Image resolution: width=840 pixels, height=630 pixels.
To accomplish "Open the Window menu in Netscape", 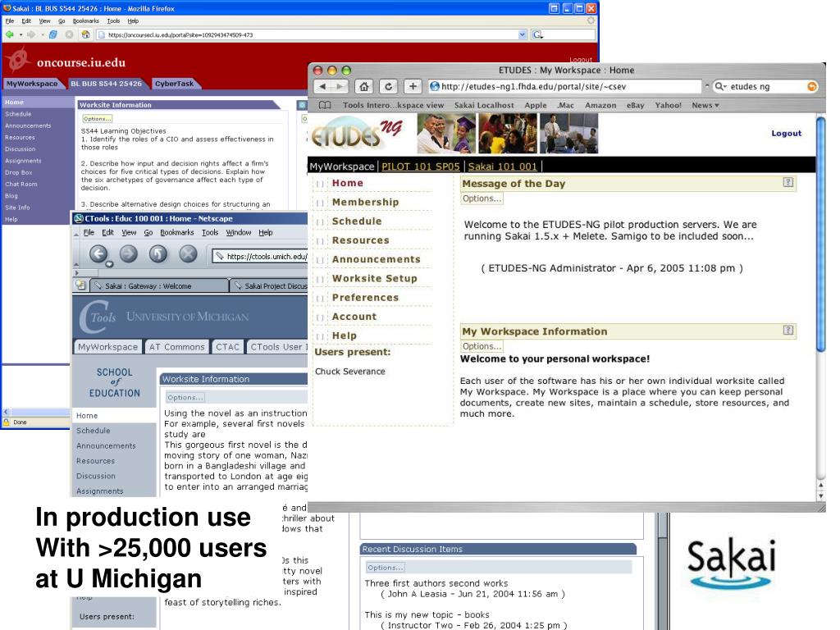I will (239, 232).
